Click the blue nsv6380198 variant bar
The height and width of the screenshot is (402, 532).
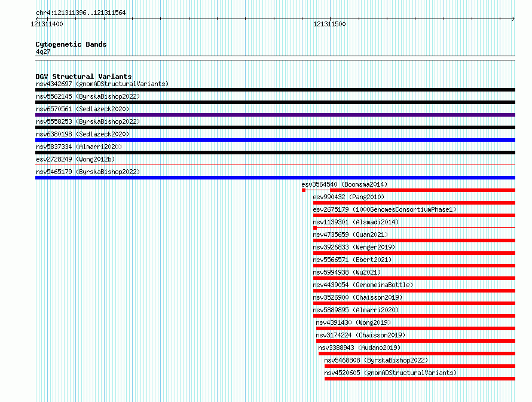point(275,140)
